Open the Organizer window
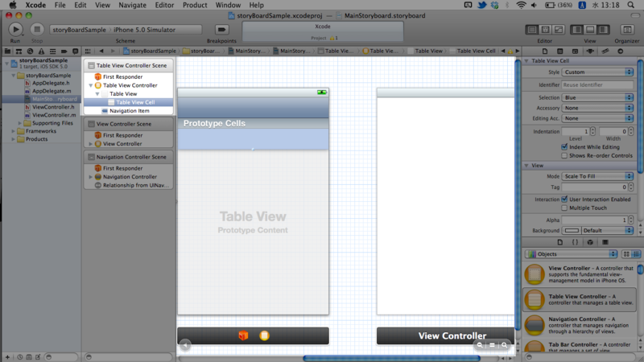The height and width of the screenshot is (362, 644). (x=627, y=30)
